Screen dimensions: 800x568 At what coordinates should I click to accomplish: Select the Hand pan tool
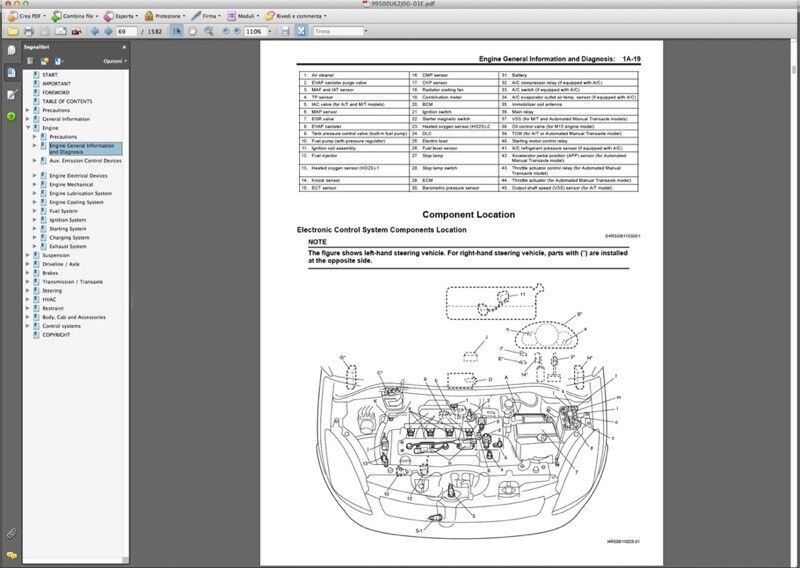click(193, 32)
